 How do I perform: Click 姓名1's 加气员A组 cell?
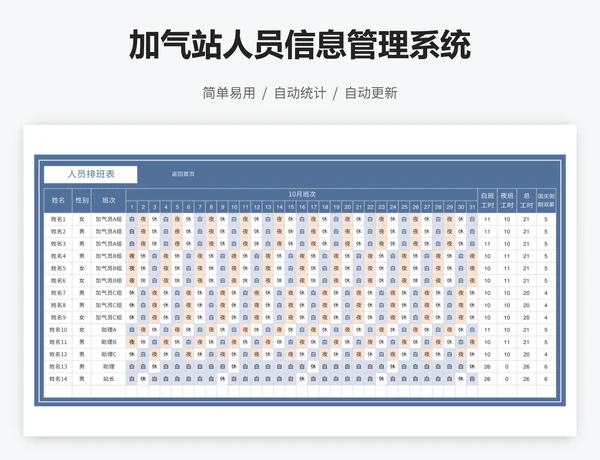[109, 219]
